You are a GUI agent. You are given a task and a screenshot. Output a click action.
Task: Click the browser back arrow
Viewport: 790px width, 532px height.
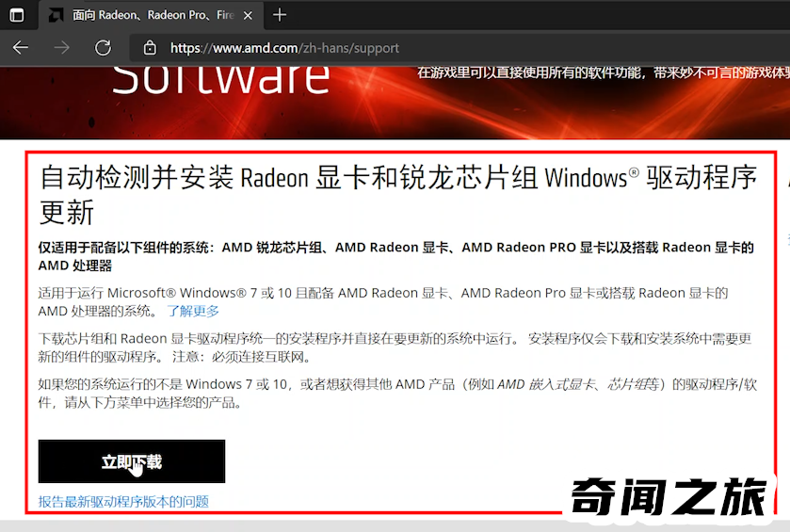[x=21, y=48]
